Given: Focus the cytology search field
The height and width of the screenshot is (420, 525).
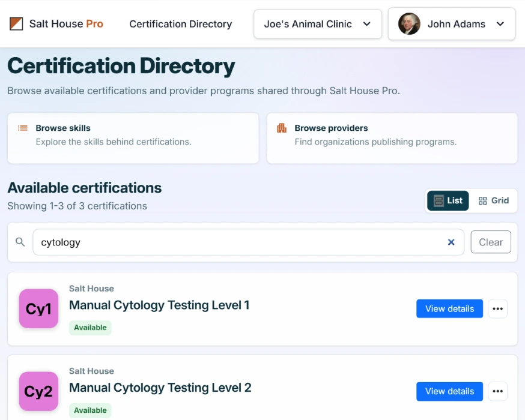Looking at the screenshot, I should [x=248, y=242].
